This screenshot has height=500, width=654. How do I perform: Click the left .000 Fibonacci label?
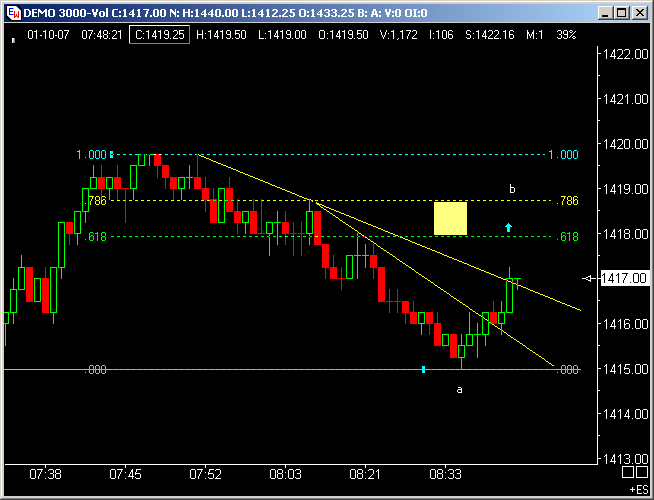(x=96, y=369)
